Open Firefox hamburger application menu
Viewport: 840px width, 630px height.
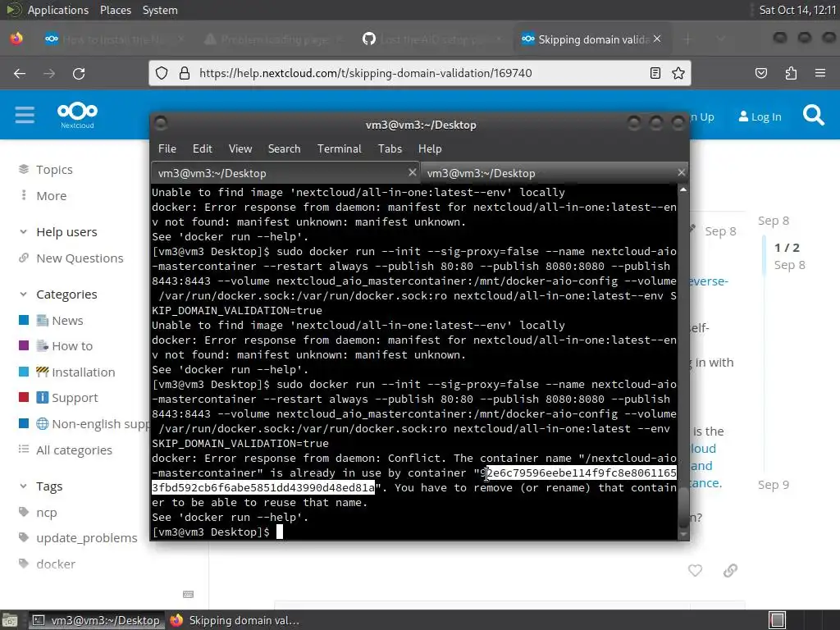tap(820, 73)
